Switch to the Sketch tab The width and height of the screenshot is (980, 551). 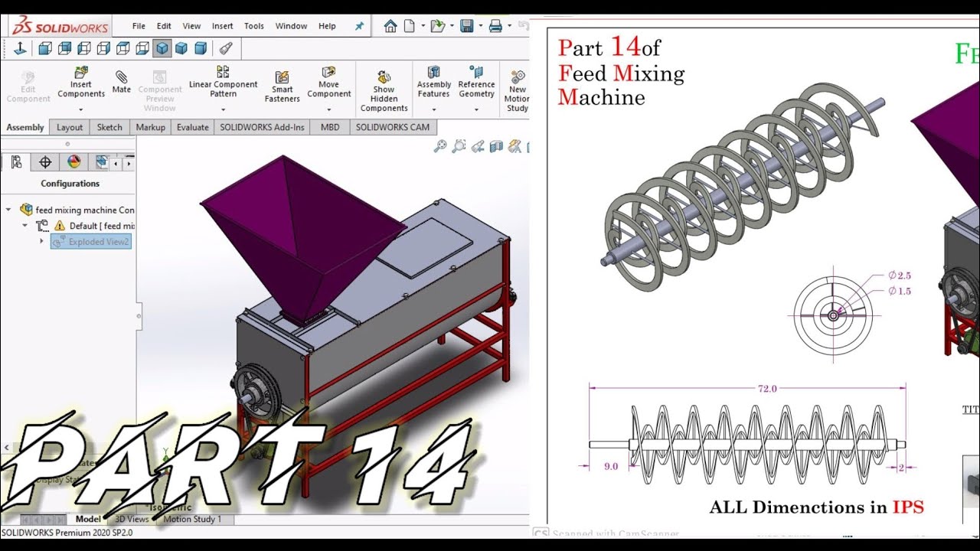(109, 127)
